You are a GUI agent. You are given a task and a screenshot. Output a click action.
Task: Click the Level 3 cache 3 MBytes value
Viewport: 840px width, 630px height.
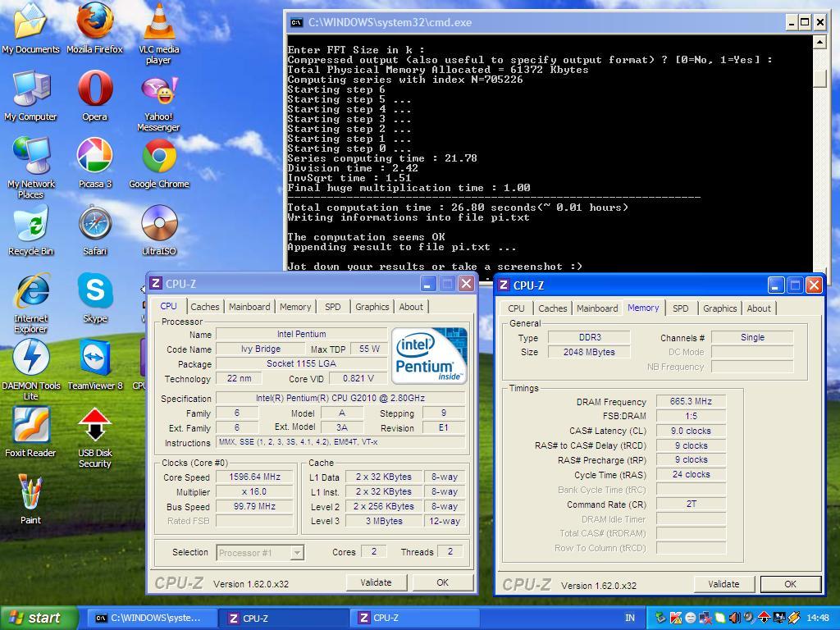click(x=384, y=521)
